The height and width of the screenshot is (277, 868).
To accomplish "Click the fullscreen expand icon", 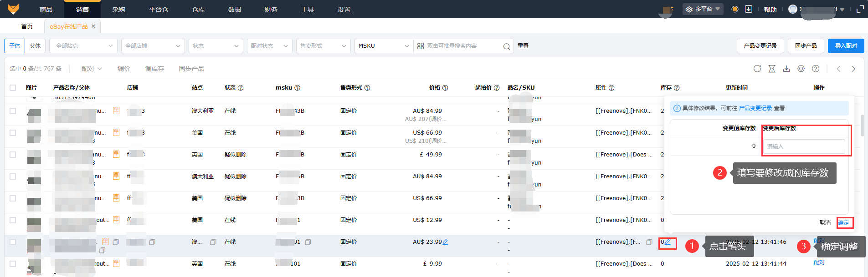I will pyautogui.click(x=860, y=9).
